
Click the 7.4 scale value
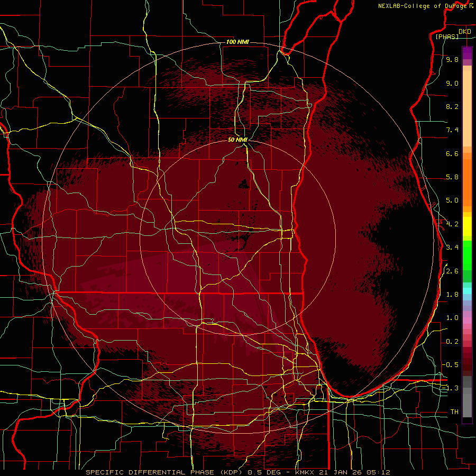[x=452, y=130]
